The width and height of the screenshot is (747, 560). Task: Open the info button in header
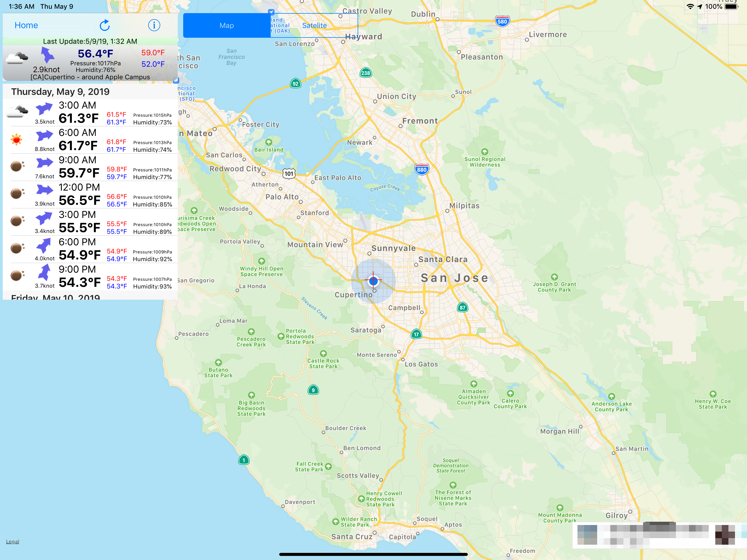(x=154, y=25)
